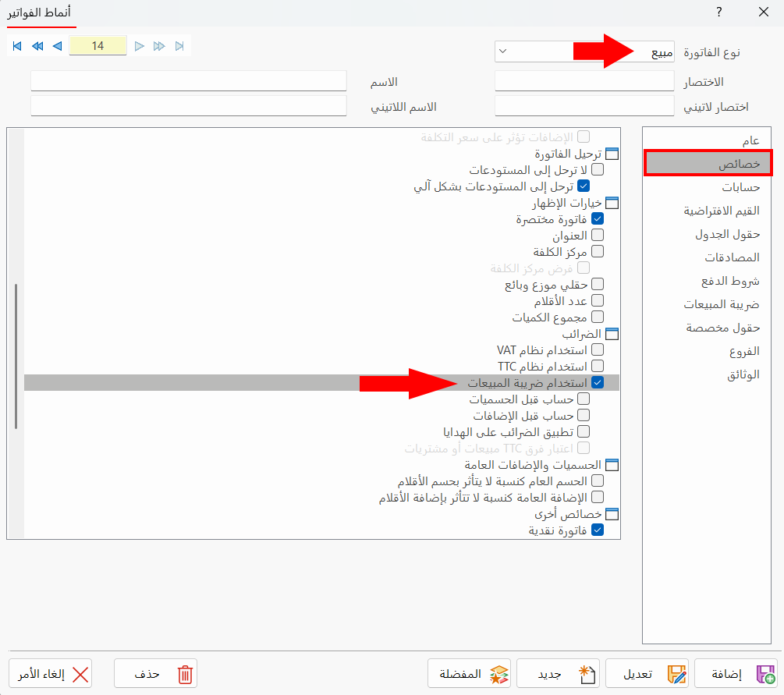Enable مركز الكلفة checkbox
The width and height of the screenshot is (784, 695).
598,251
